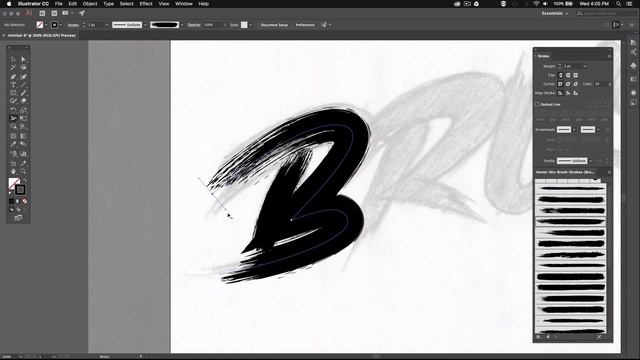This screenshot has height=360, width=640.
Task: Click the Opacity label in control bar
Action: pyautogui.click(x=194, y=25)
